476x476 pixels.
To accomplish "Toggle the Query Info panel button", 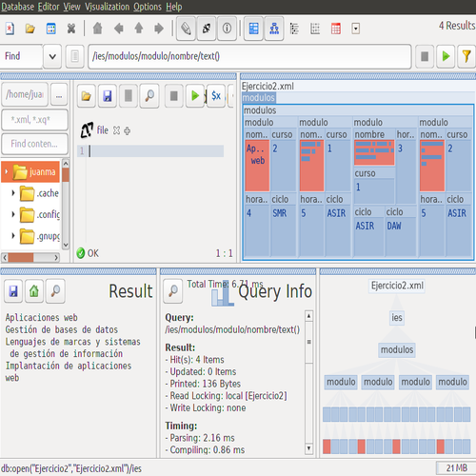I will [x=227, y=29].
